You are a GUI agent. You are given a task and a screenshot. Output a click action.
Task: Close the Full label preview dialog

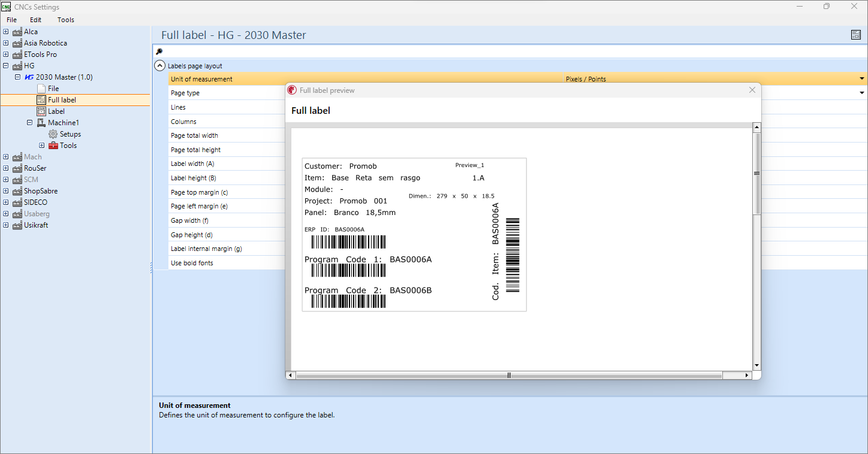752,90
